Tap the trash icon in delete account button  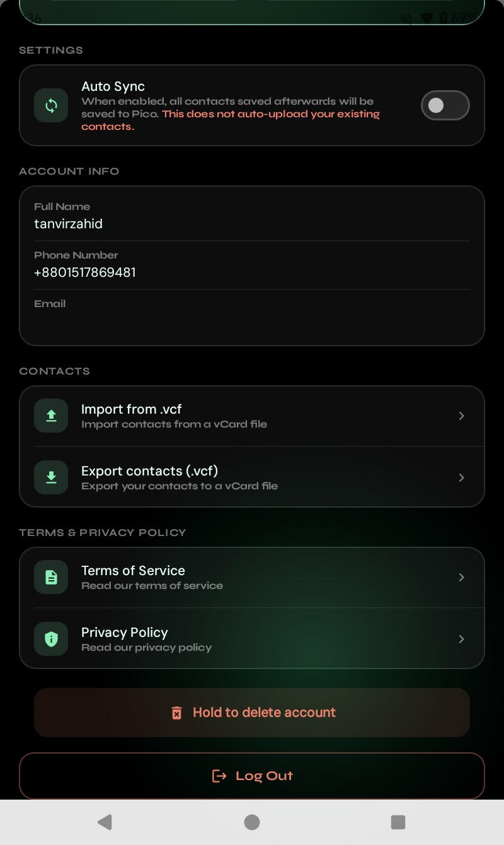pyautogui.click(x=177, y=713)
